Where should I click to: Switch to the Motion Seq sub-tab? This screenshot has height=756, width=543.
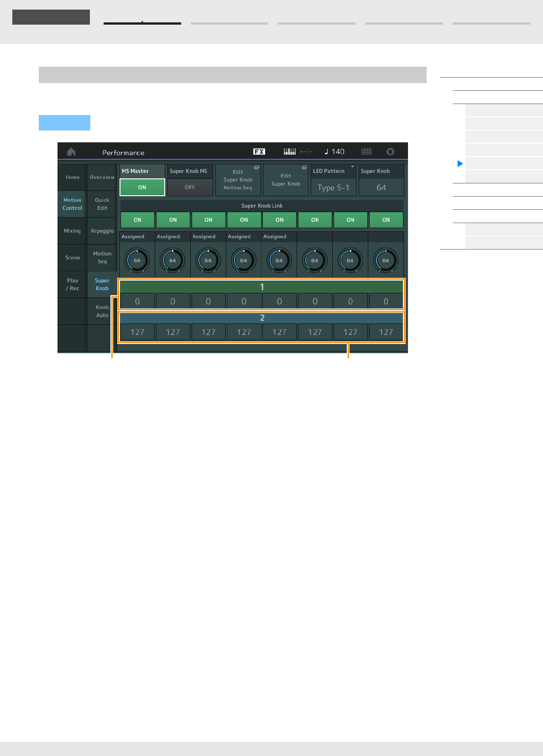[102, 258]
